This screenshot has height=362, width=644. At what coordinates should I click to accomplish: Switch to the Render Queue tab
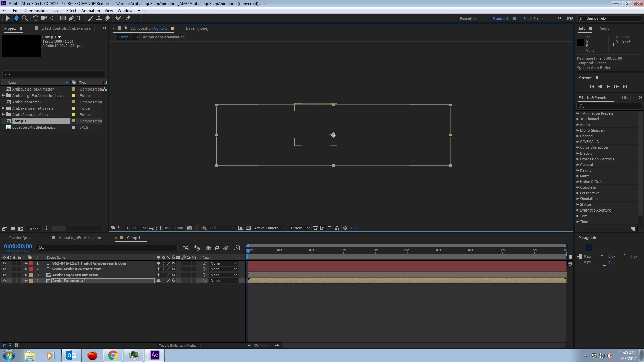point(21,238)
